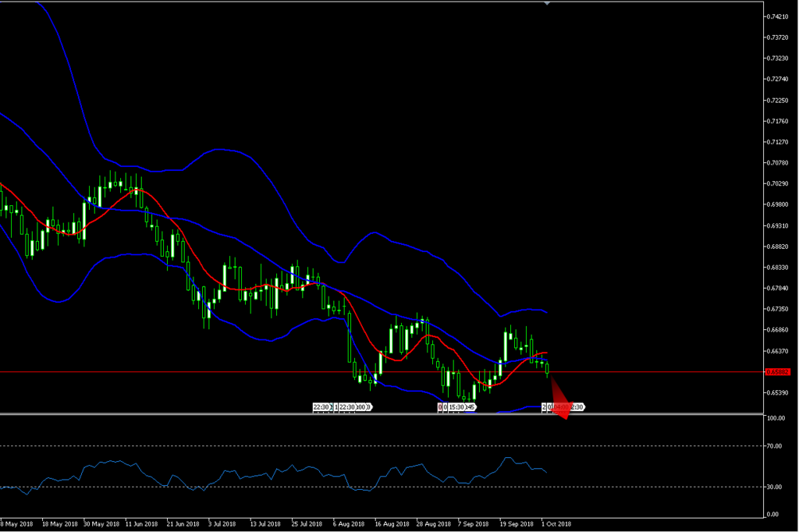This screenshot has width=799, height=532.
Task: Click price scale value 0.68820
Action: (x=778, y=246)
